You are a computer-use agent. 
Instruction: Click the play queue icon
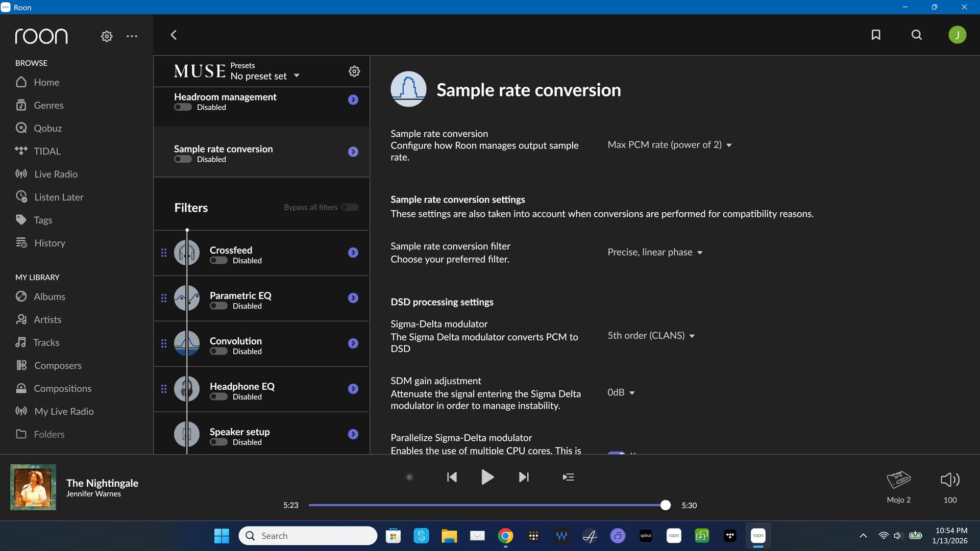568,477
